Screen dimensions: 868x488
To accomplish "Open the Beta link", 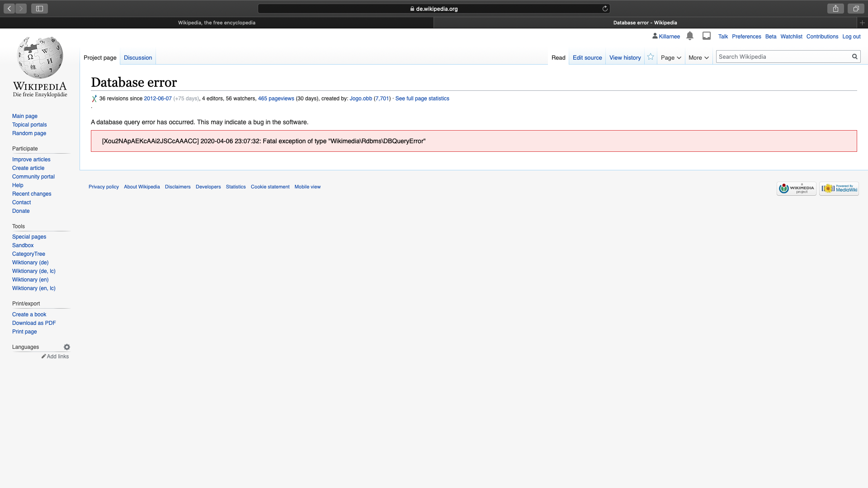I will click(x=771, y=37).
